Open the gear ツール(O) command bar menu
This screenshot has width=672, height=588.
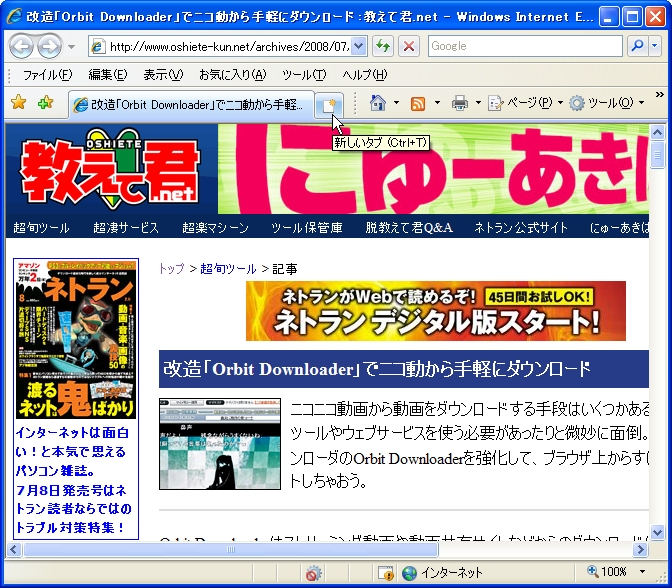click(x=607, y=103)
